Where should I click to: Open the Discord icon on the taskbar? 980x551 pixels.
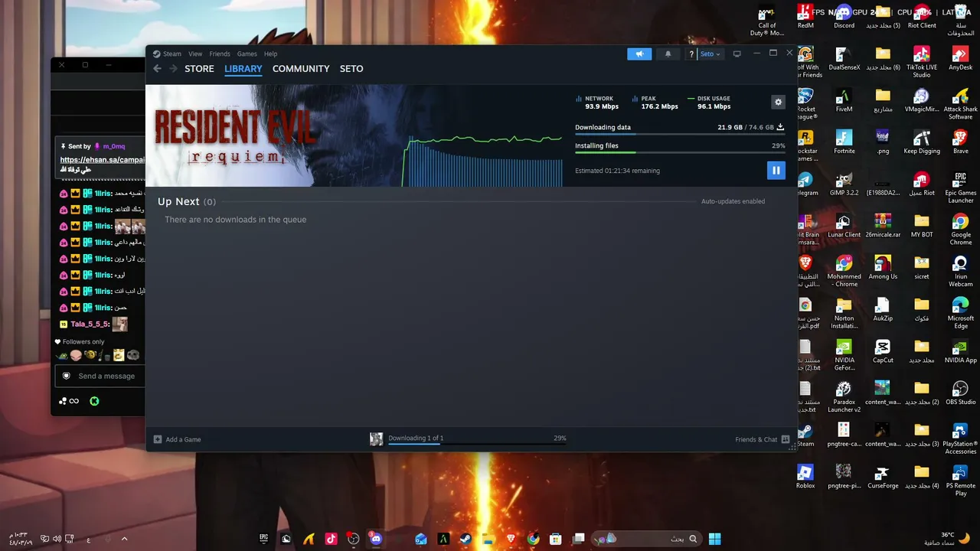pos(375,539)
